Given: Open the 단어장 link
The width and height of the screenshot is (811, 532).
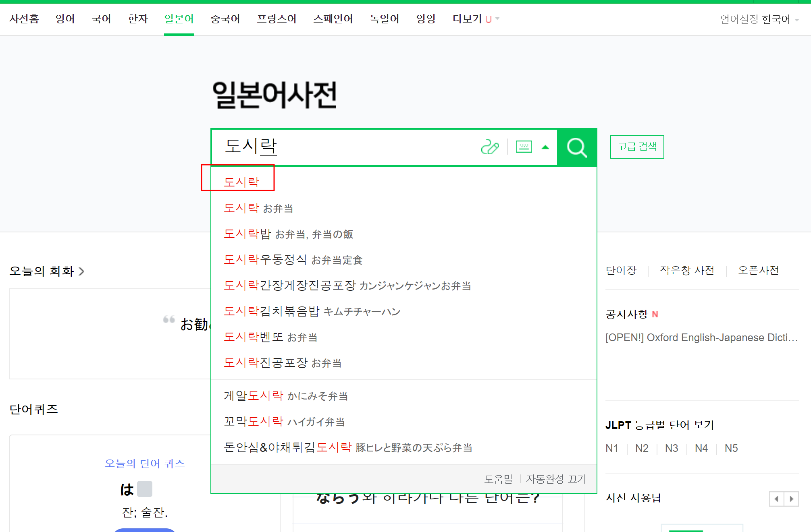Looking at the screenshot, I should [x=621, y=270].
